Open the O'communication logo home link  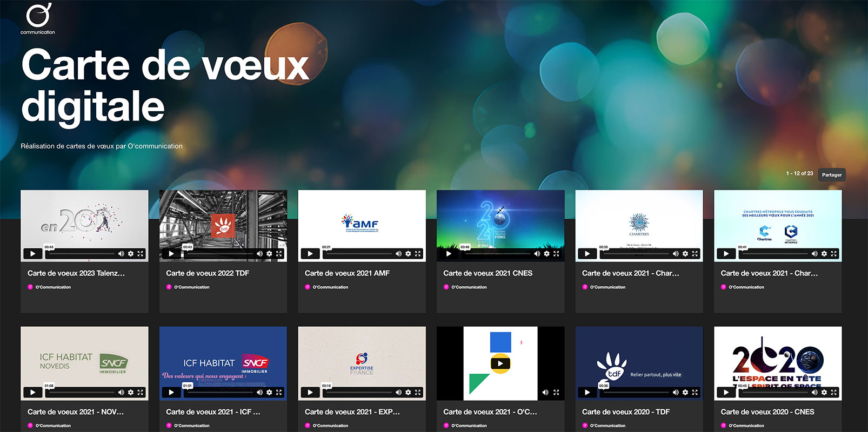point(38,18)
